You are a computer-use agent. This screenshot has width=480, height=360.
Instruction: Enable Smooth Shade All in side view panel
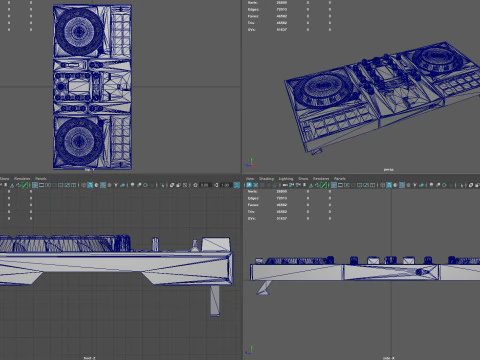pos(389,185)
